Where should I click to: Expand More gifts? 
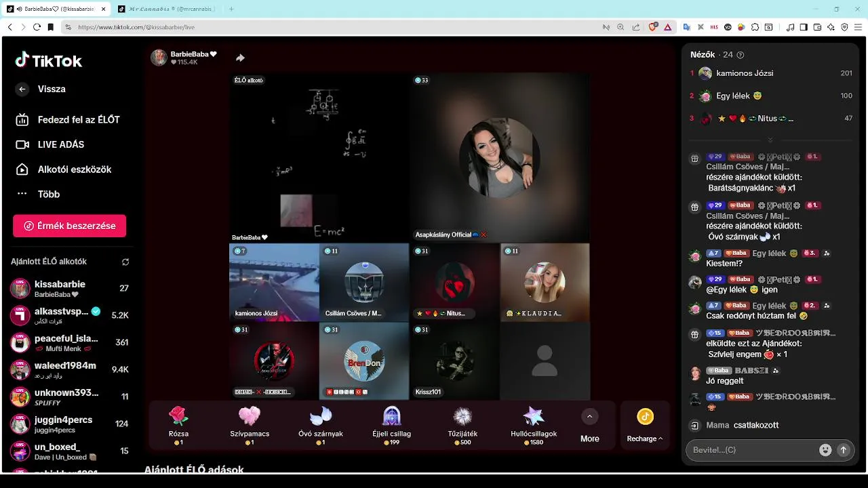[x=590, y=425]
